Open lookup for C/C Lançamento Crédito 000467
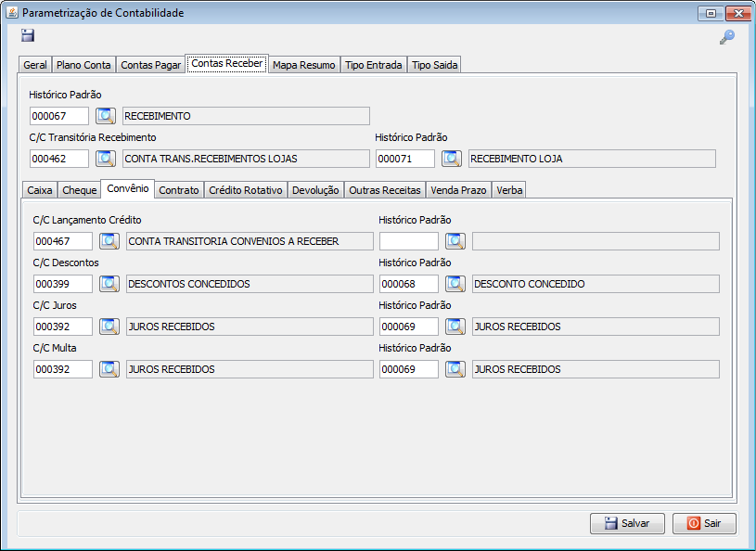Screen dimensions: 756x551 (x=109, y=241)
